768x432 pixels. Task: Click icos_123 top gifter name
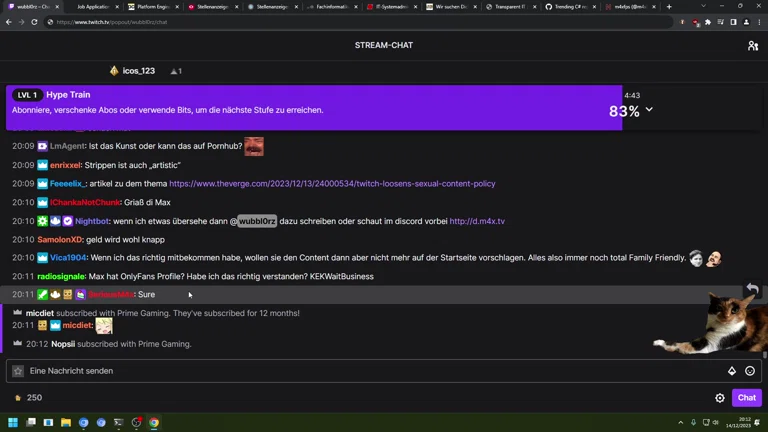pyautogui.click(x=139, y=71)
